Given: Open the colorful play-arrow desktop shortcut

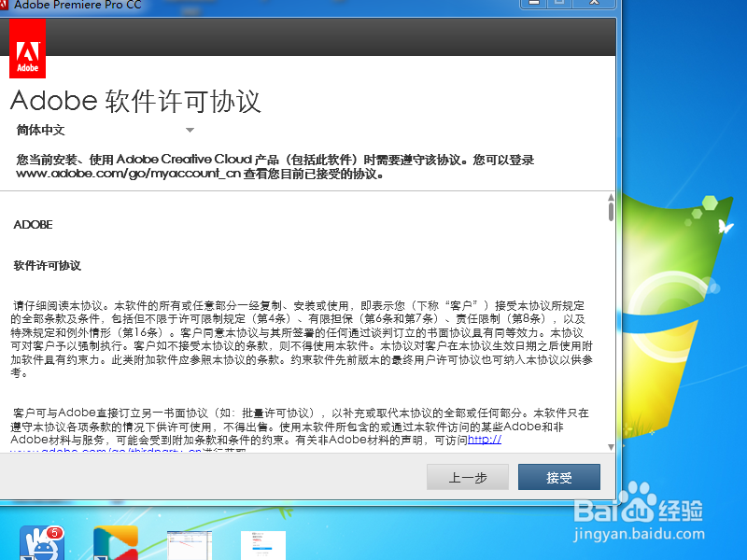Looking at the screenshot, I should (x=115, y=543).
